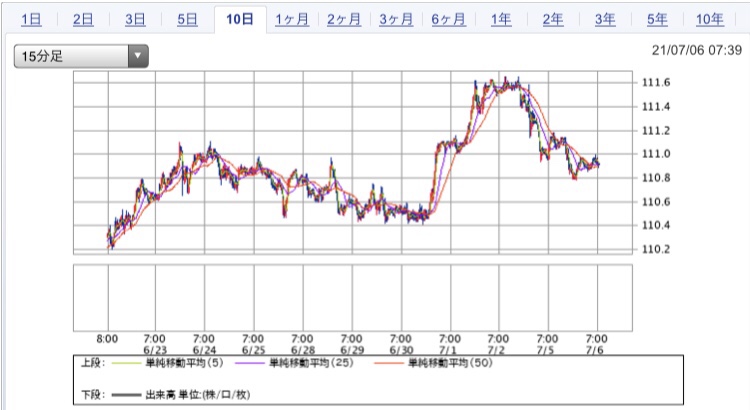
Task: Select the active 10日 tab
Action: [x=240, y=20]
